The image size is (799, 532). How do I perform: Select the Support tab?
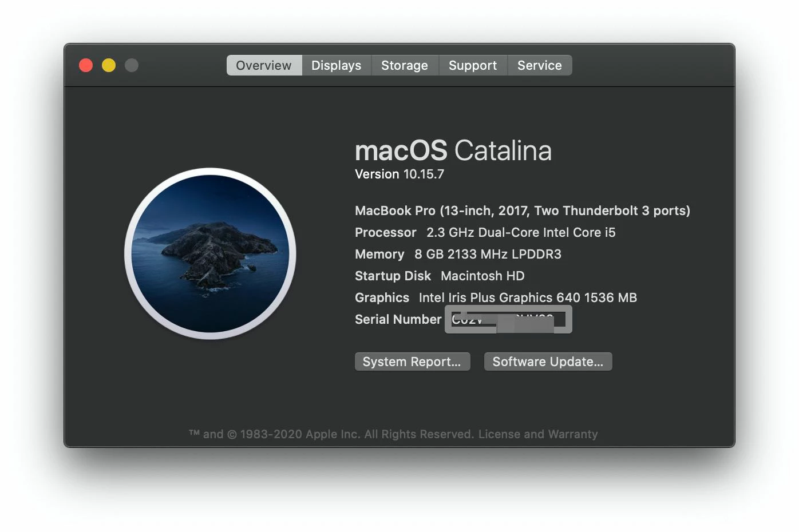pyautogui.click(x=473, y=65)
